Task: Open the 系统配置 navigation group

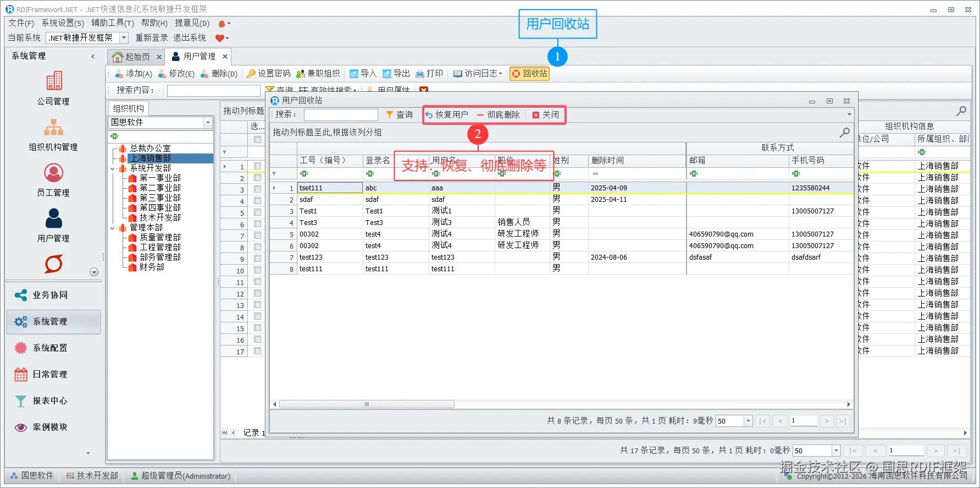Action: pos(53,348)
